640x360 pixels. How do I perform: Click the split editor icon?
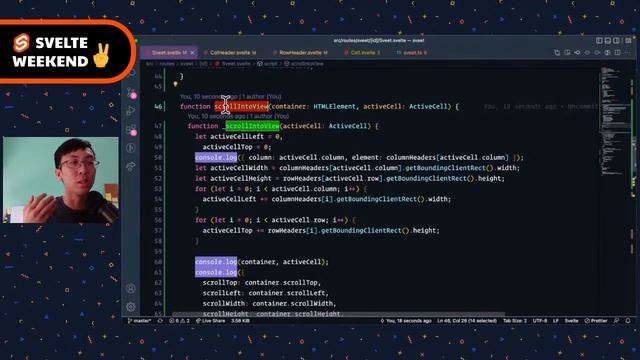click(x=618, y=53)
